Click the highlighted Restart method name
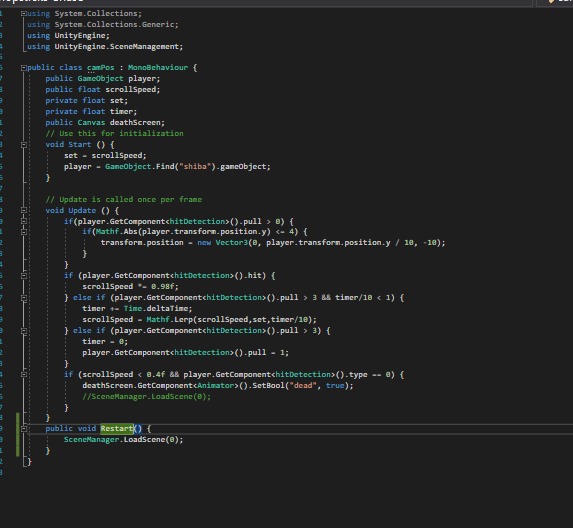The image size is (573, 528). point(117,429)
